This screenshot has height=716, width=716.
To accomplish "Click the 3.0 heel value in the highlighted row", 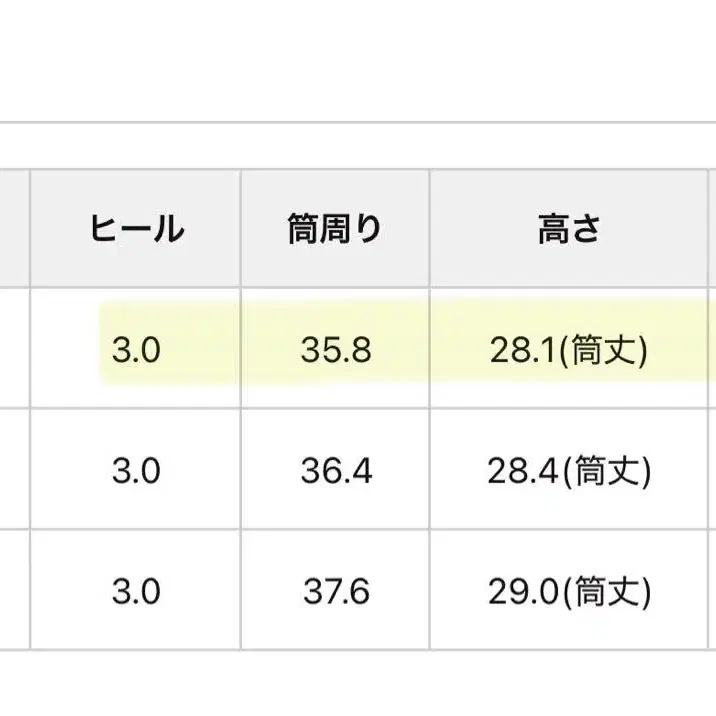I will click(136, 349).
